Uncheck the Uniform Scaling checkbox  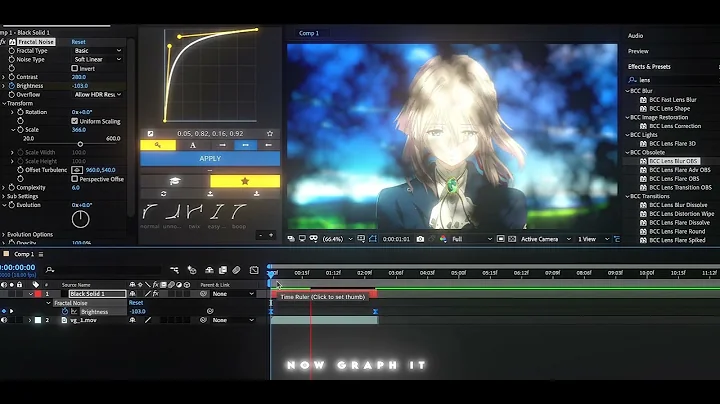[x=74, y=121]
